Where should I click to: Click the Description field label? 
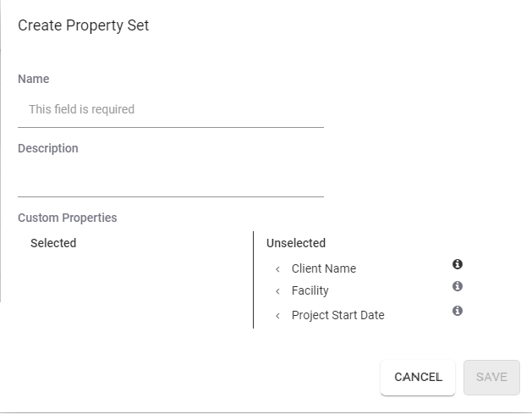(x=47, y=148)
